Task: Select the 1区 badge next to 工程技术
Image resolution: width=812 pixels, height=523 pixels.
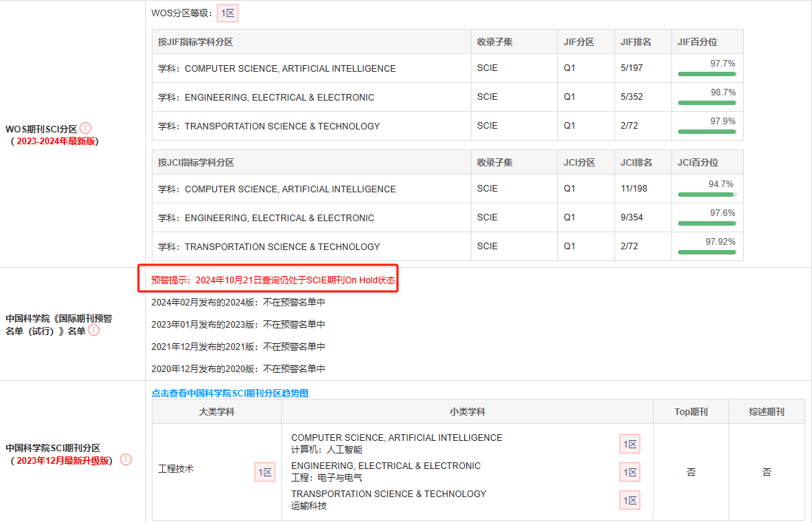Action: point(264,471)
